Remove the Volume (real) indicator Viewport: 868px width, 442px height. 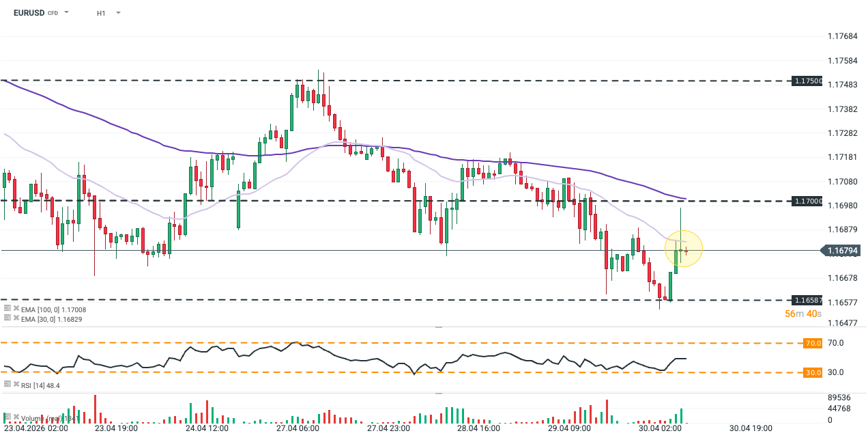pyautogui.click(x=15, y=416)
